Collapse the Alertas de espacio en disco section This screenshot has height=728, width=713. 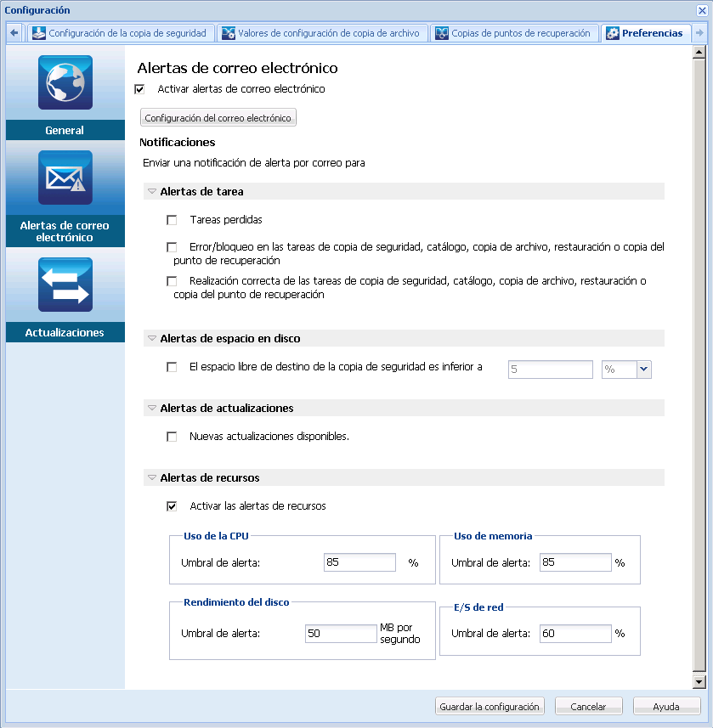click(x=152, y=338)
